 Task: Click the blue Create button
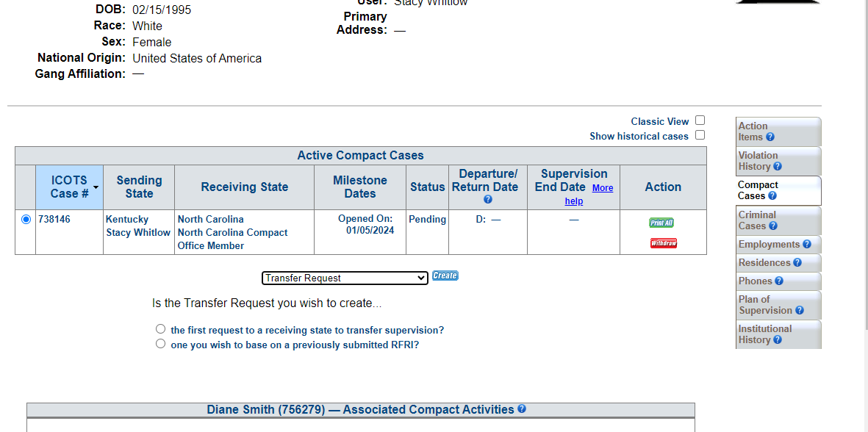coord(445,276)
